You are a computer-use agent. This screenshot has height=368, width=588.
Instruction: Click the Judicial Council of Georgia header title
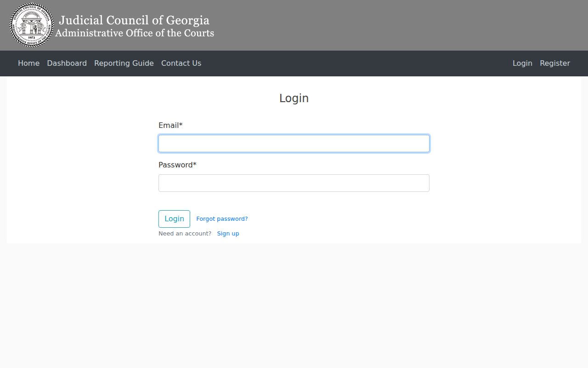click(134, 20)
